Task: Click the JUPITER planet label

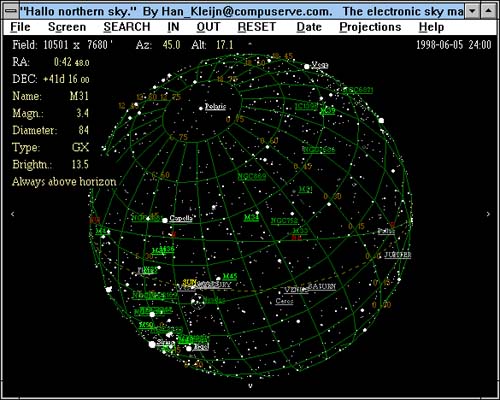Action: pos(398,255)
